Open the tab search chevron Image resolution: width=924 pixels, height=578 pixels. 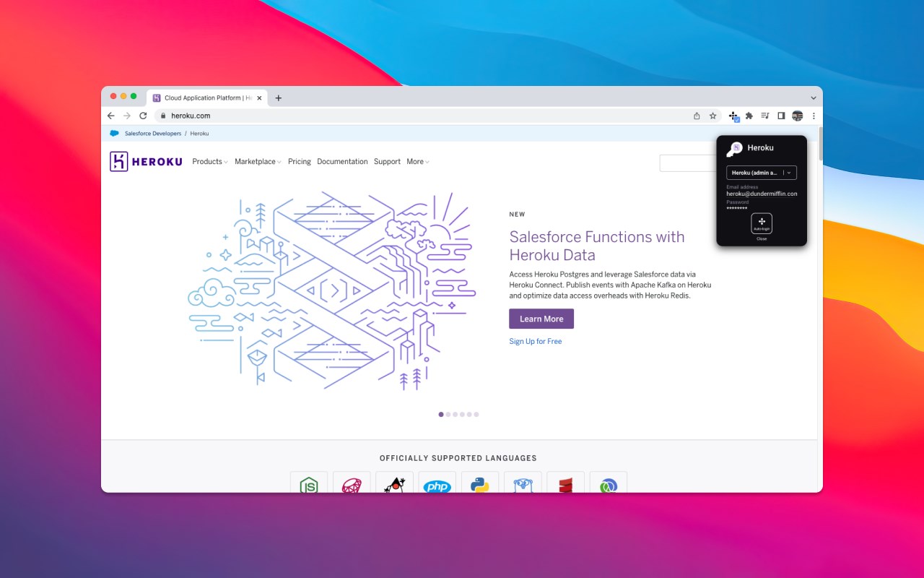pyautogui.click(x=814, y=98)
